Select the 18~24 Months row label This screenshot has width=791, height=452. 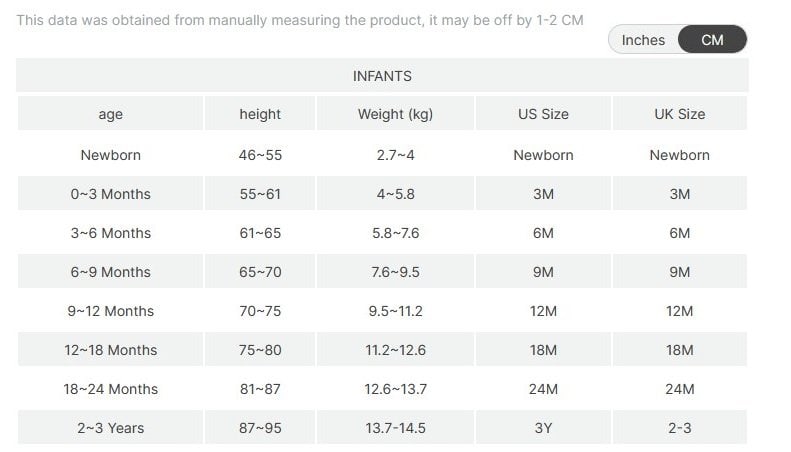coord(111,389)
